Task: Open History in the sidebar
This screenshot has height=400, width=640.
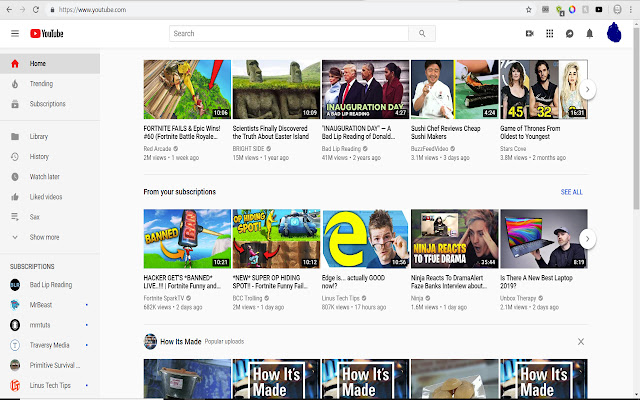Action: (x=50, y=156)
